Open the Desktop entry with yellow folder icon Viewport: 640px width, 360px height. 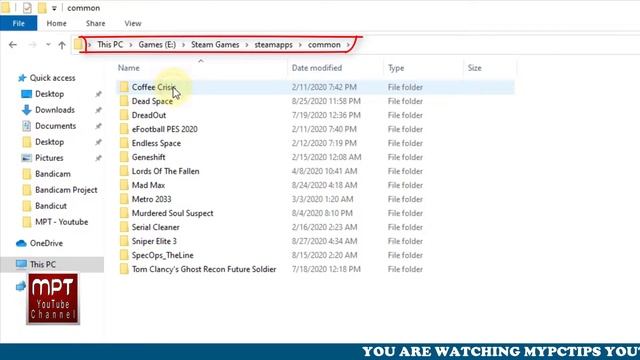point(49,142)
